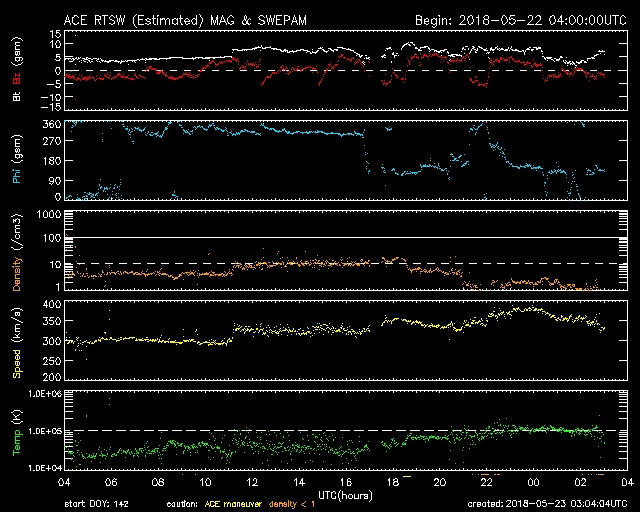Click the white Bt axis label

16,97
